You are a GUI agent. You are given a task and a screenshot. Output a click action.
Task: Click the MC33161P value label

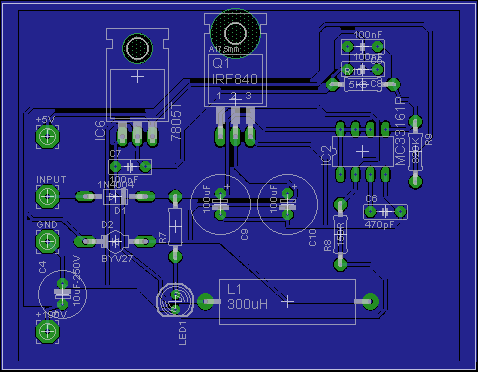[x=400, y=131]
